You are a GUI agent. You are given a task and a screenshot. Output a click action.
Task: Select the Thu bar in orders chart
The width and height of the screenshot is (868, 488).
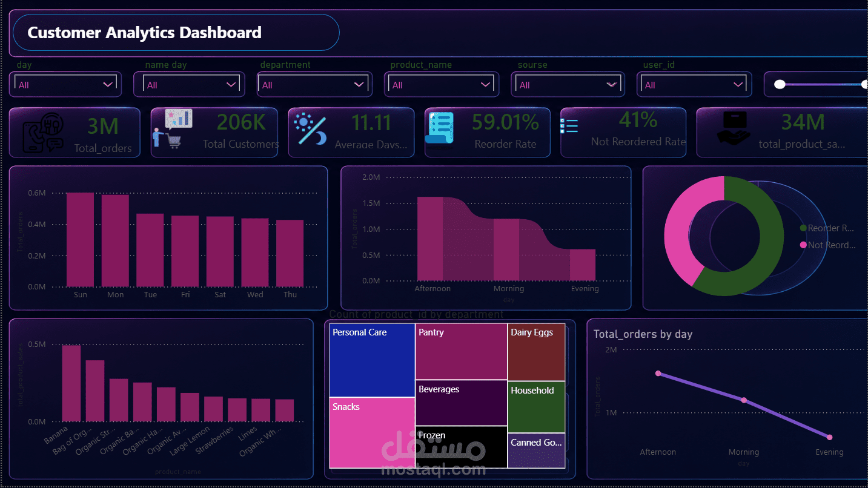coord(290,253)
